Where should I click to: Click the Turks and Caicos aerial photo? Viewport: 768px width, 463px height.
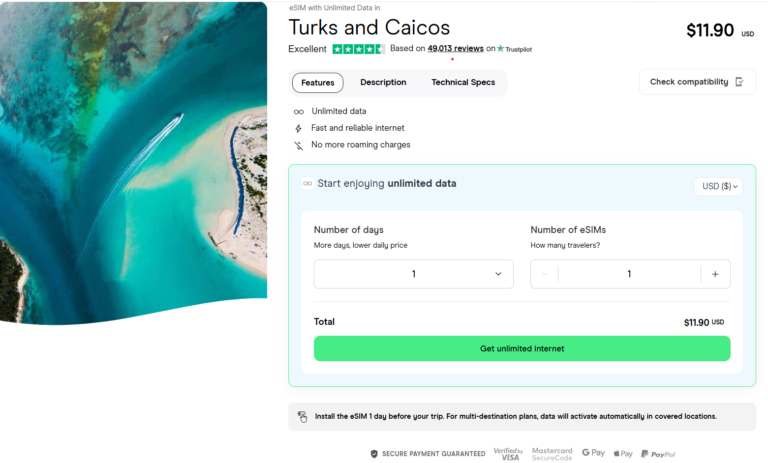click(x=133, y=160)
